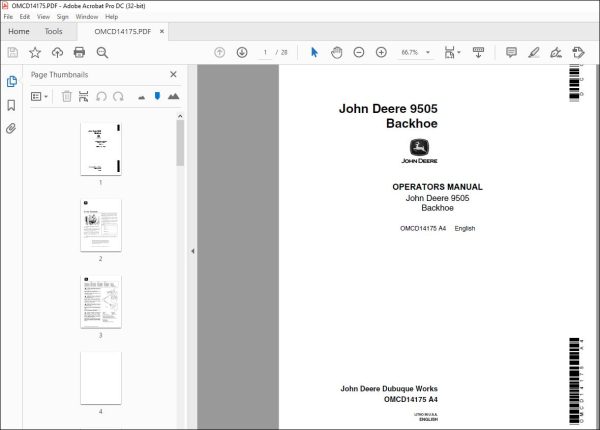Click the Share file icon

[x=578, y=52]
